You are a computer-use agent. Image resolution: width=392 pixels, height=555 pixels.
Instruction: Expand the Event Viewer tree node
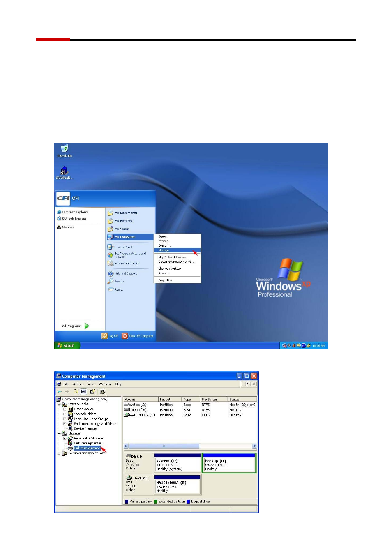point(65,409)
